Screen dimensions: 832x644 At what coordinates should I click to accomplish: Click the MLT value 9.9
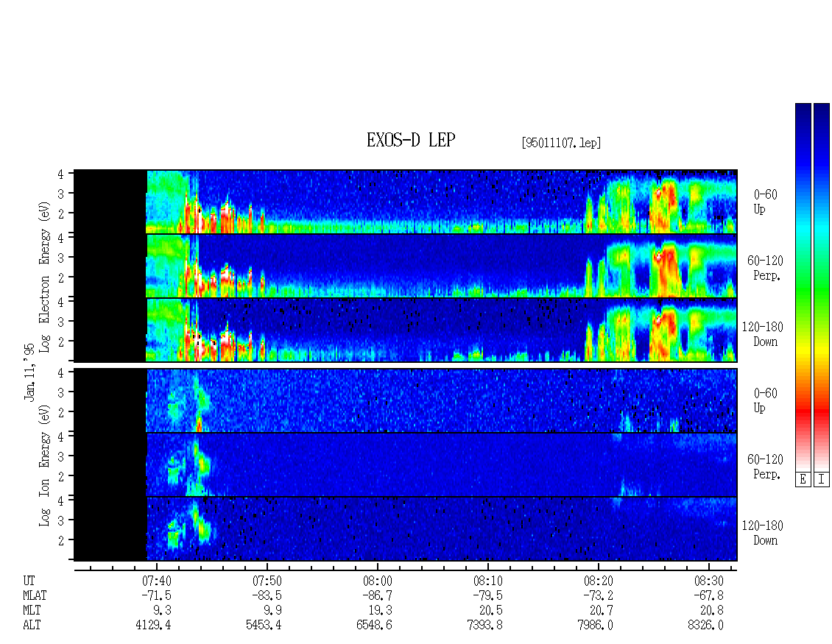[272, 611]
